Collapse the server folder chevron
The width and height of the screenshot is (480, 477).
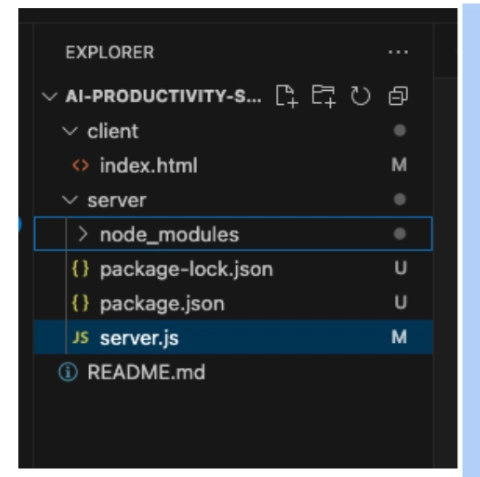tap(70, 200)
